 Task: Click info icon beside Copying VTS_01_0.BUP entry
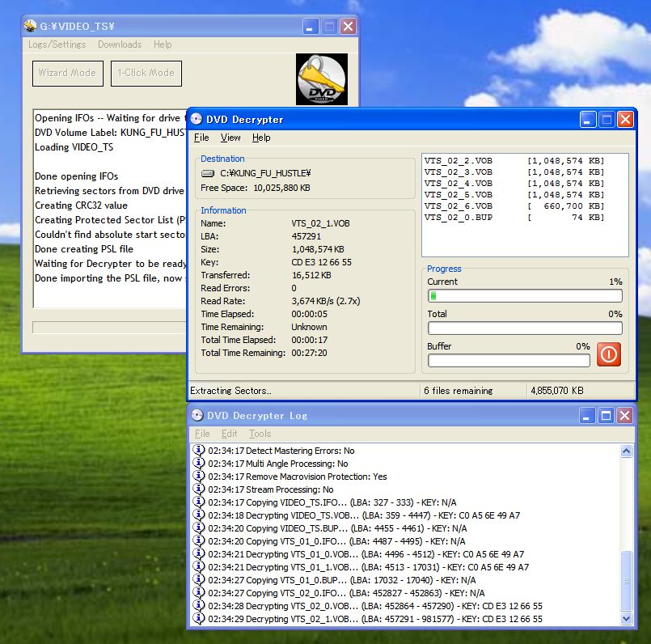pos(199,579)
